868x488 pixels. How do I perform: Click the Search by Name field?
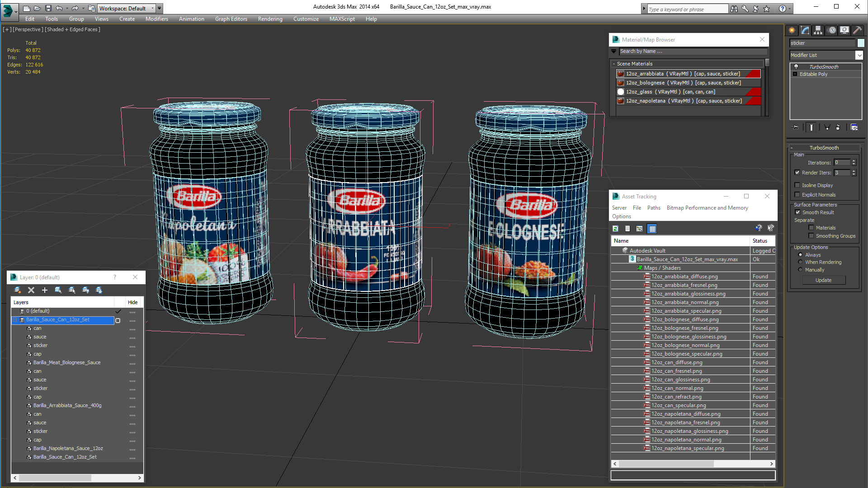(x=693, y=51)
